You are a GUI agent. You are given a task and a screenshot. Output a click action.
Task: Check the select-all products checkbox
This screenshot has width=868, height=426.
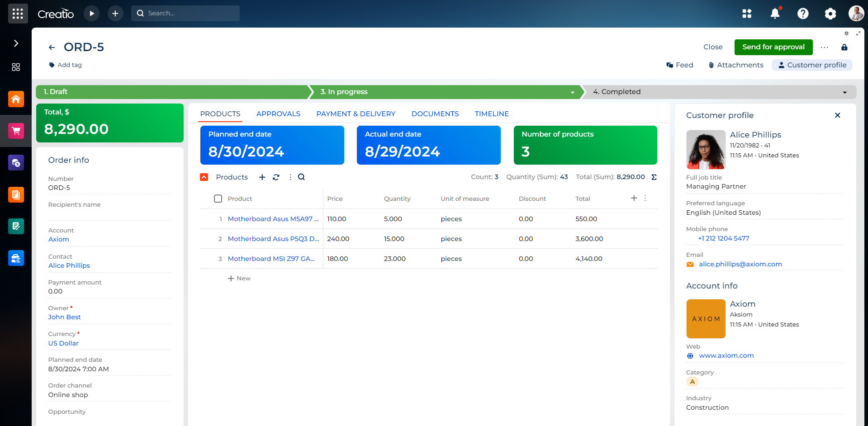pos(218,198)
